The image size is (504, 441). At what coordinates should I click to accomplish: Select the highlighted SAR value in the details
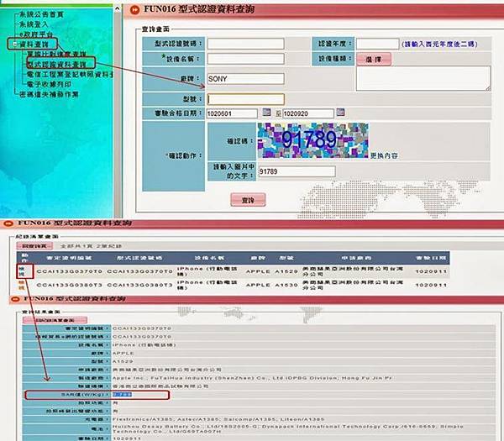pyautogui.click(x=122, y=395)
